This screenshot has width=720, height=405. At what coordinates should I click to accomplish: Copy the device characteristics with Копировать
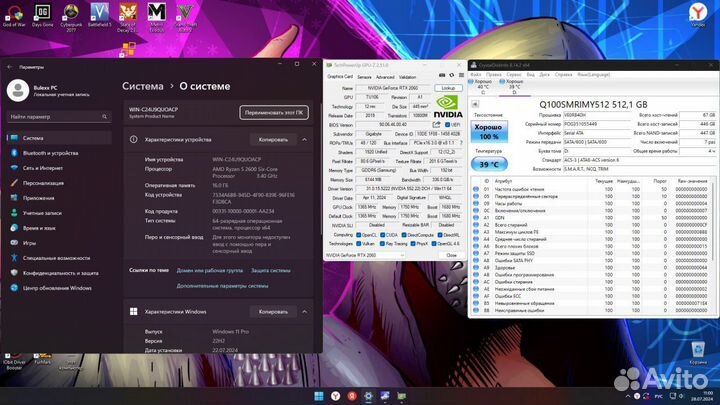point(273,139)
